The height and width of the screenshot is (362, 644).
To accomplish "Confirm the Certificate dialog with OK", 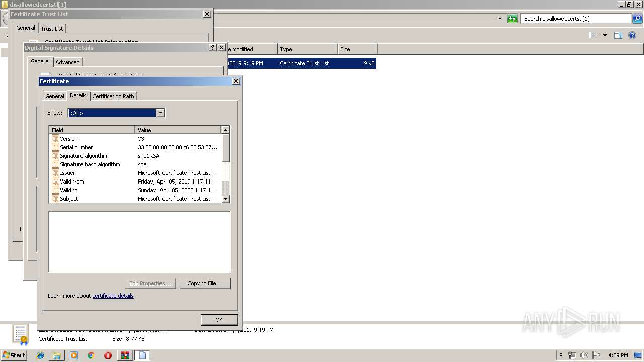I will 219,320.
